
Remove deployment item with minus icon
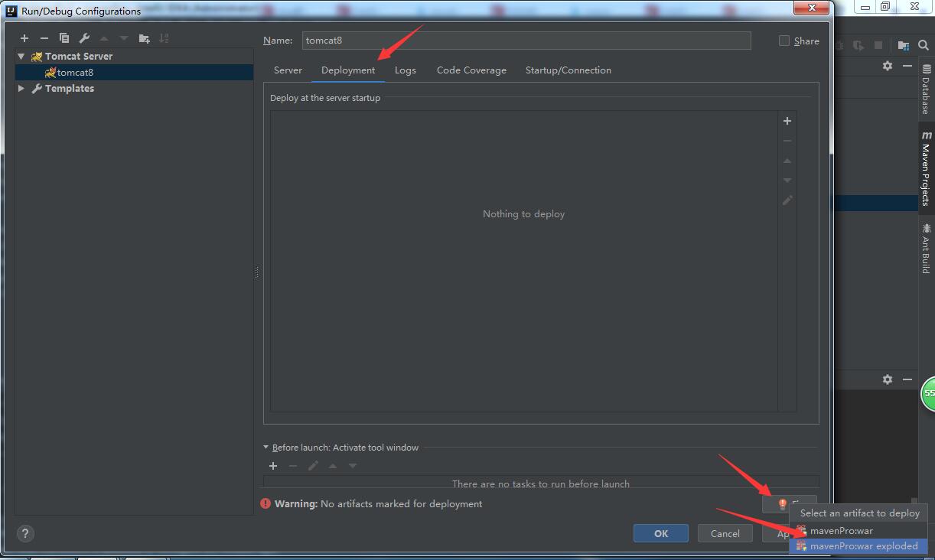(x=787, y=141)
